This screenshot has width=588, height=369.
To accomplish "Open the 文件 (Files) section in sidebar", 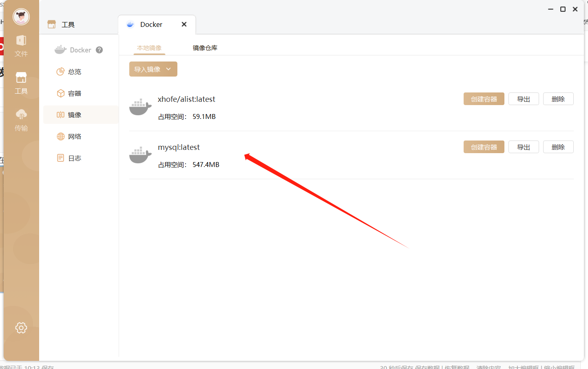I will point(21,46).
